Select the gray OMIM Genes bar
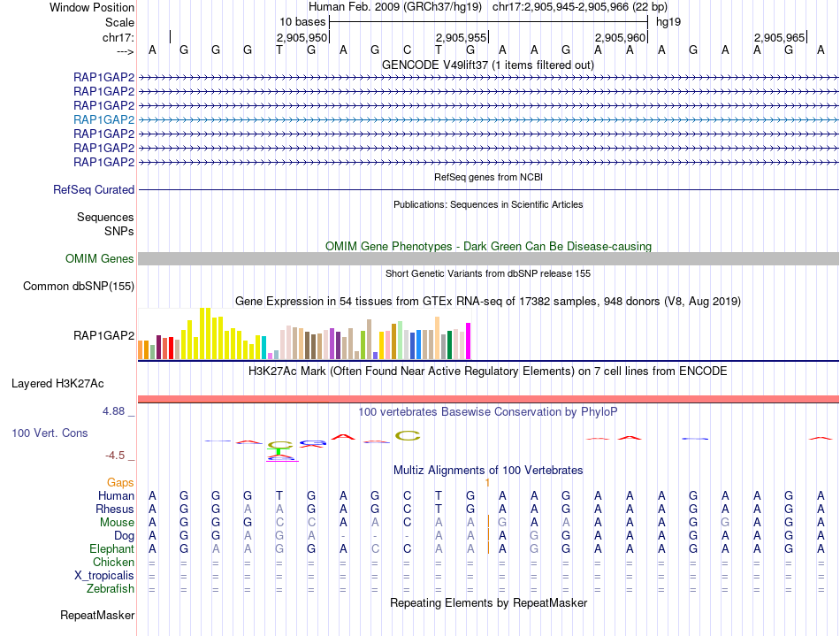 [x=488, y=259]
